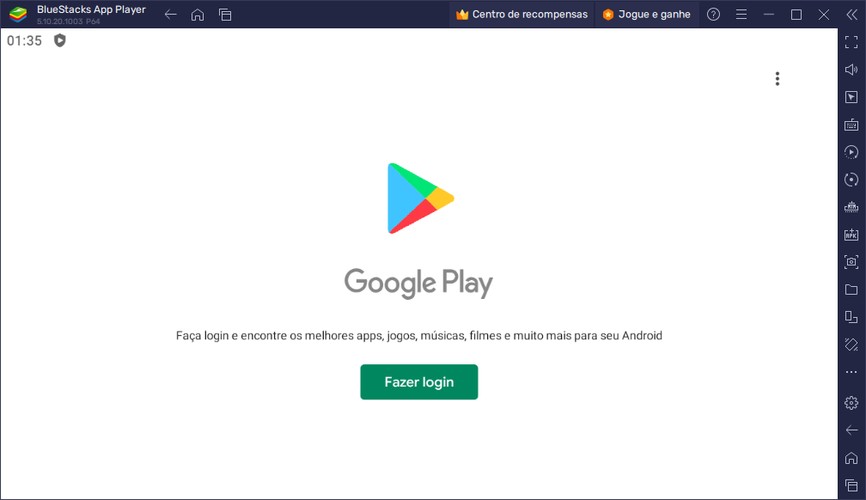Click the volume speaker icon in sidebar
This screenshot has width=866, height=500.
[851, 70]
